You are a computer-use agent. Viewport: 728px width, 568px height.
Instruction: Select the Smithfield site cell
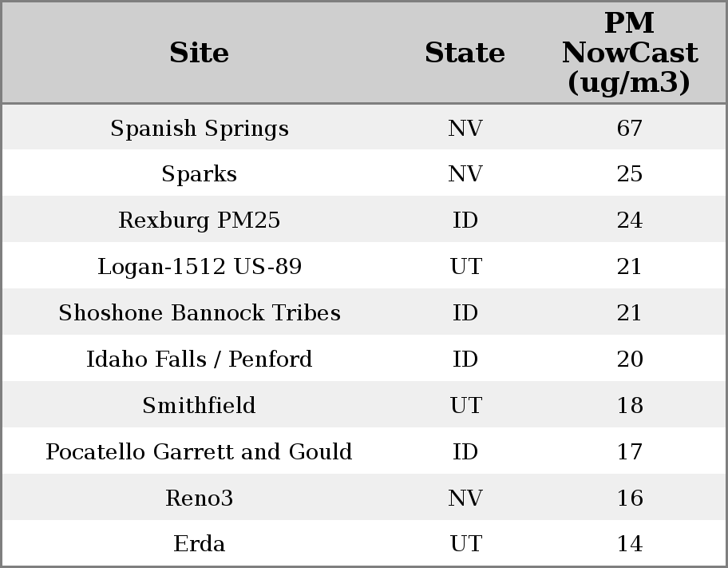point(199,406)
